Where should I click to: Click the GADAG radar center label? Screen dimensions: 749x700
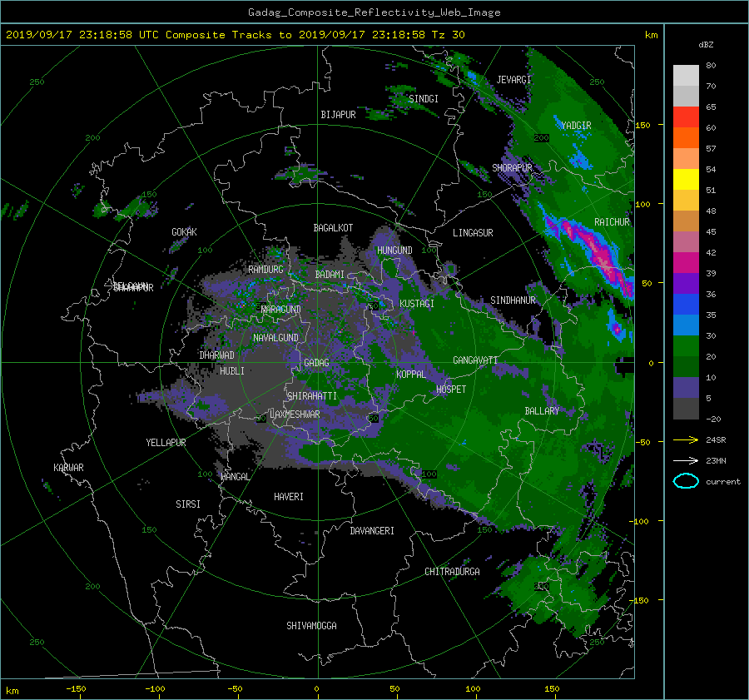tap(316, 363)
